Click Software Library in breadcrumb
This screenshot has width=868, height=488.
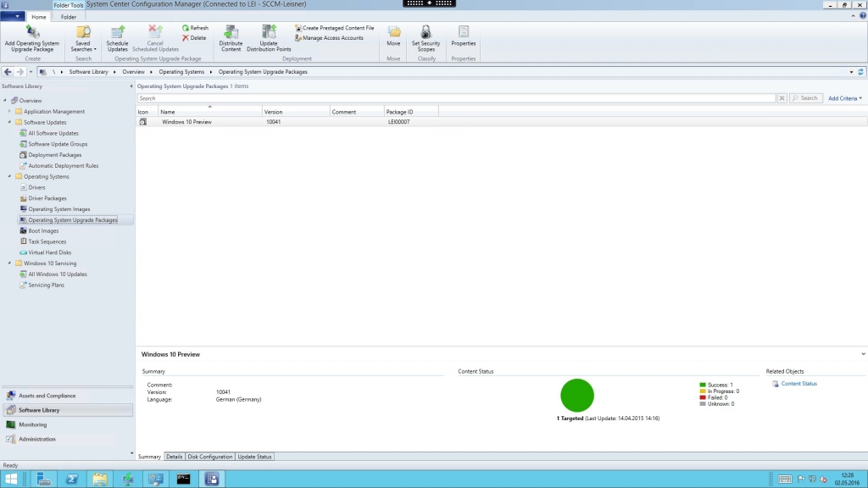[88, 72]
